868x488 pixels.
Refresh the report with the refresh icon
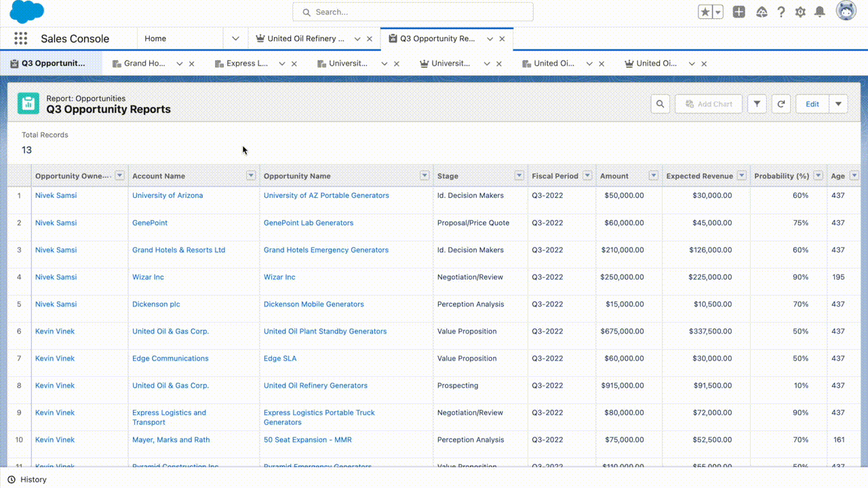coord(781,104)
